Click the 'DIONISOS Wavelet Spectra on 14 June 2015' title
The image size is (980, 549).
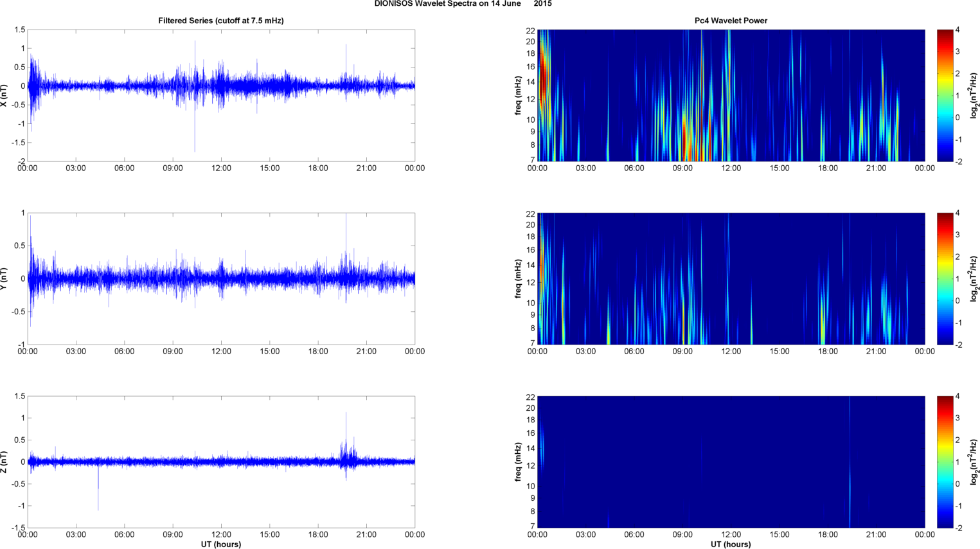[x=463, y=4]
